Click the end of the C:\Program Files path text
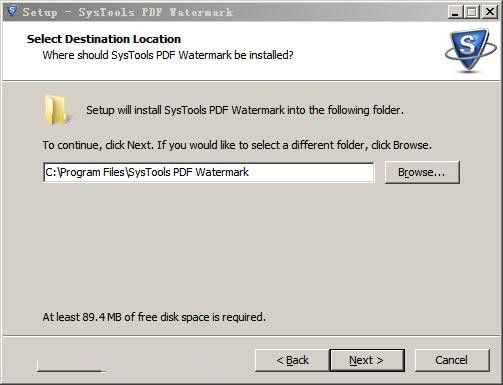503x385 pixels. click(249, 172)
